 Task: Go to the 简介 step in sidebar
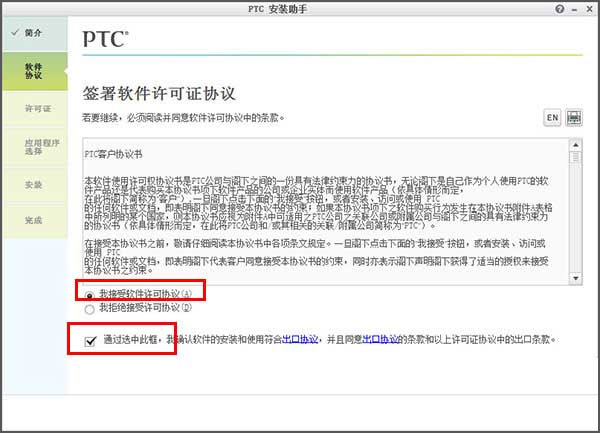click(35, 33)
